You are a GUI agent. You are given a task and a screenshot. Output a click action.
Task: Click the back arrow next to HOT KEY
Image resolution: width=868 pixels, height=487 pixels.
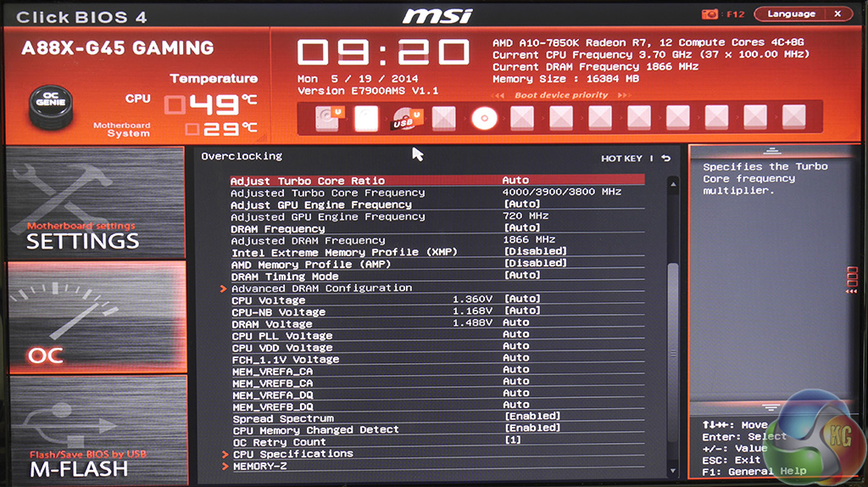666,159
